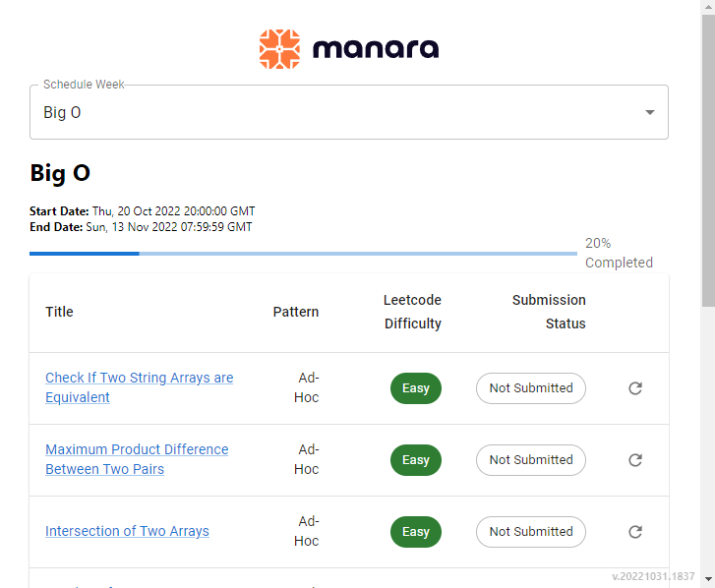Screen dimensions: 715x588
Task: Click the page scrollbar up arrow
Action: pos(708,7)
